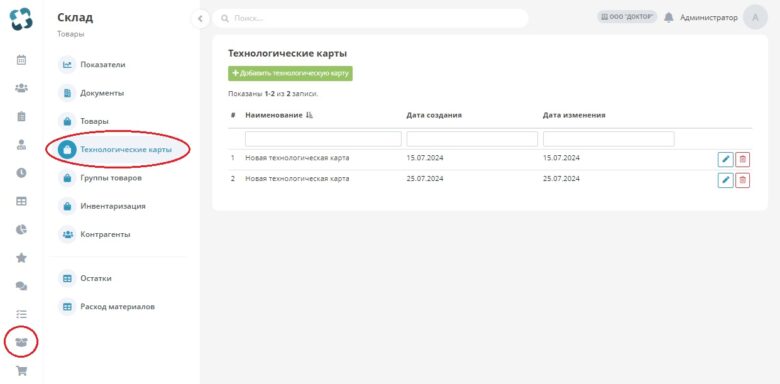Open the star icon in left rail
The width and height of the screenshot is (780, 384).
pos(21,258)
